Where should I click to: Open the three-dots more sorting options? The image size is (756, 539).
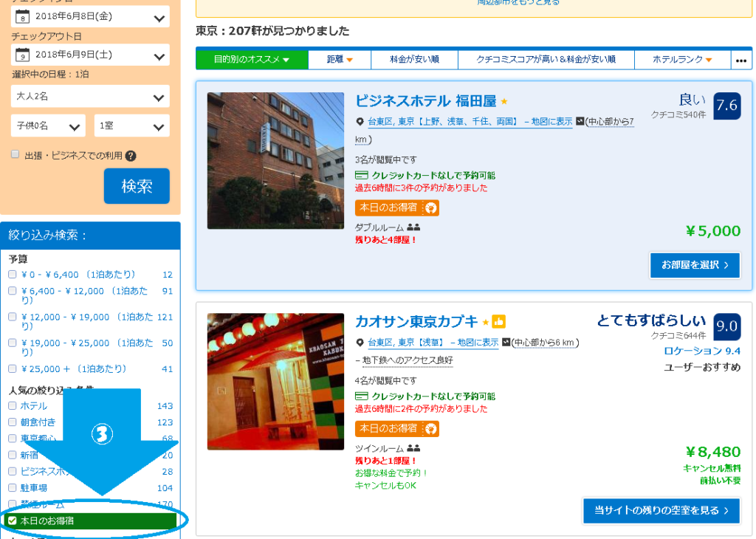click(x=741, y=60)
